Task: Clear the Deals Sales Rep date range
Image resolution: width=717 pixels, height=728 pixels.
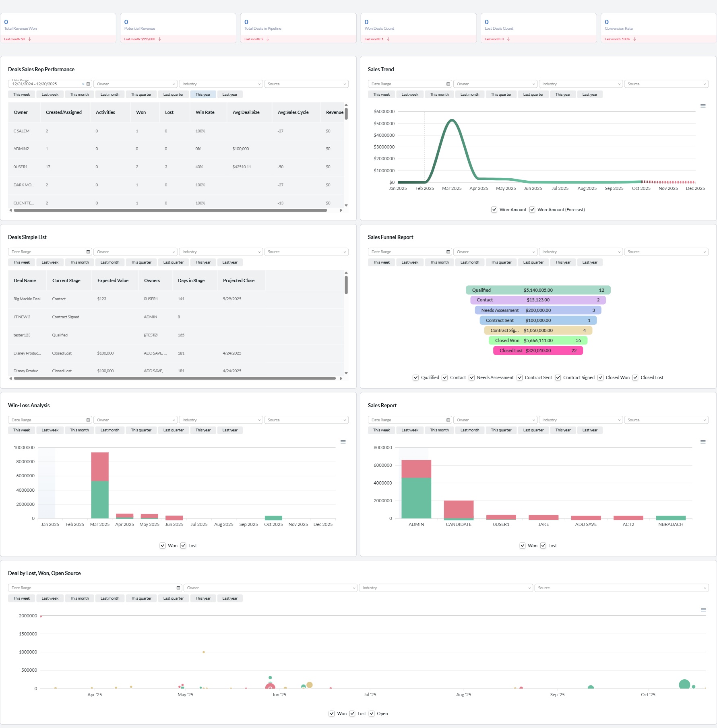Action: pos(83,84)
